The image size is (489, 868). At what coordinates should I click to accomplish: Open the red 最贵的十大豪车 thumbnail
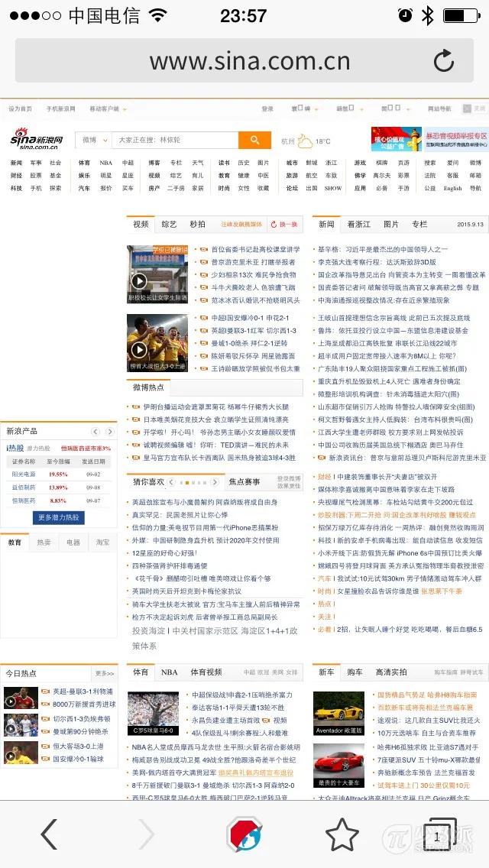[338, 766]
